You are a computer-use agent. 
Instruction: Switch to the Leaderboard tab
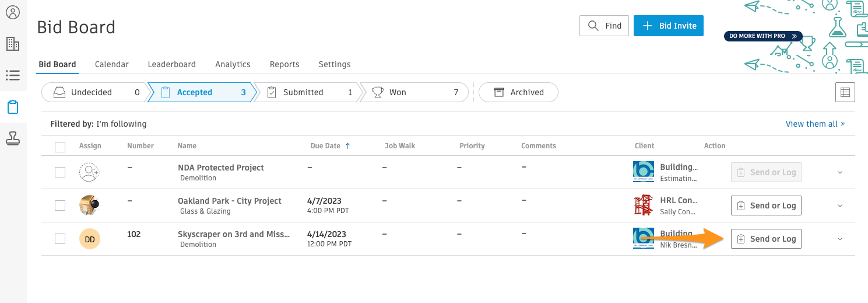pyautogui.click(x=171, y=64)
